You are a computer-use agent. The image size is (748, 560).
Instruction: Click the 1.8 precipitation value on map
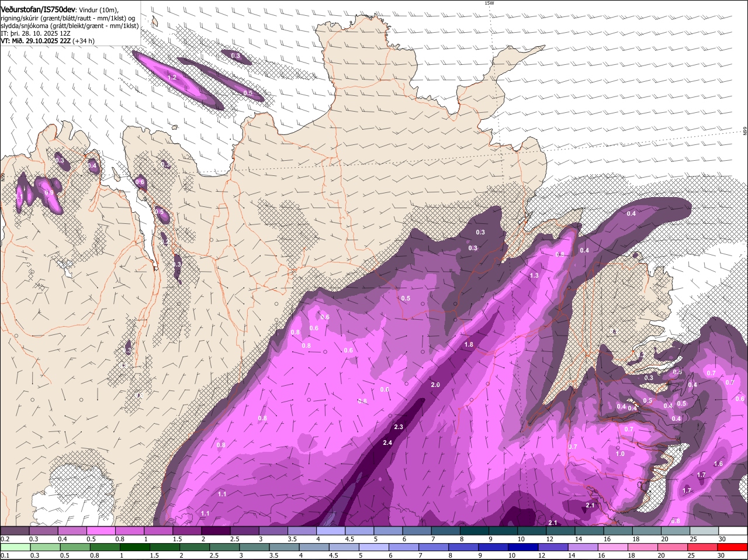click(x=469, y=344)
